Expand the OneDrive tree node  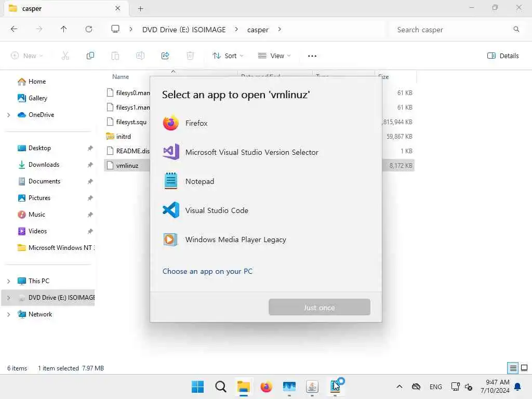pos(9,115)
